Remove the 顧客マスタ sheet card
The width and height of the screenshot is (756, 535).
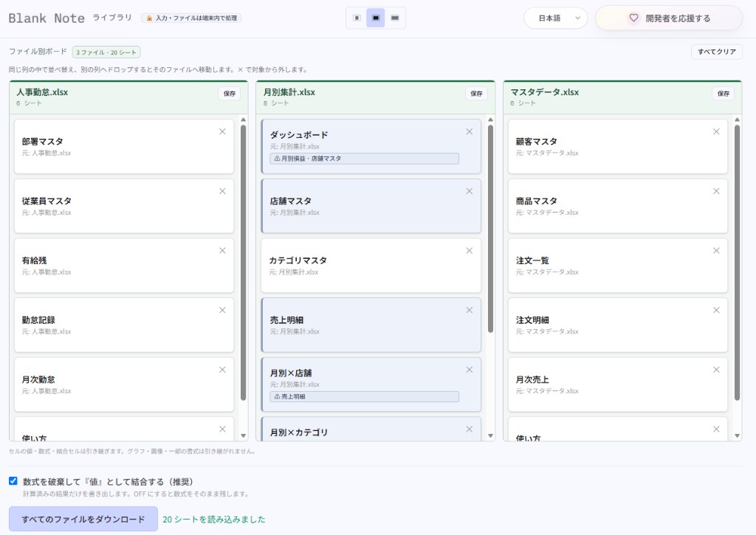pyautogui.click(x=716, y=131)
